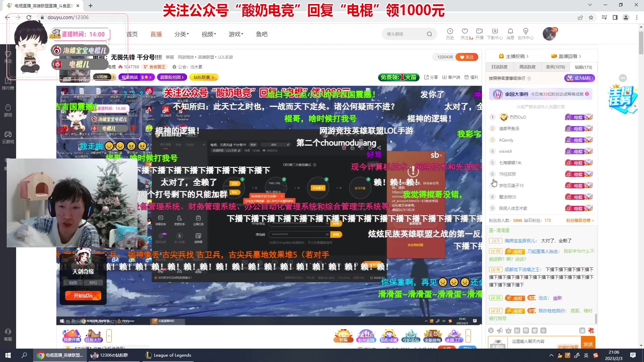Screen dimensions: 644x362
Task: Toggle the red splash danmaku effect icon
Action: click(591, 330)
